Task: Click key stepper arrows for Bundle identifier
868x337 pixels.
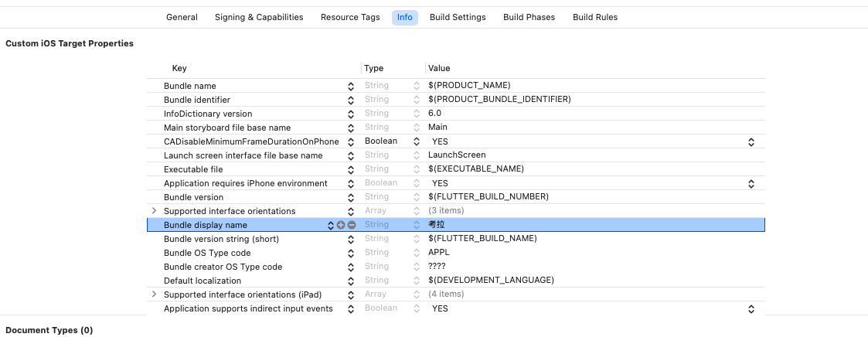Action: pyautogui.click(x=351, y=100)
